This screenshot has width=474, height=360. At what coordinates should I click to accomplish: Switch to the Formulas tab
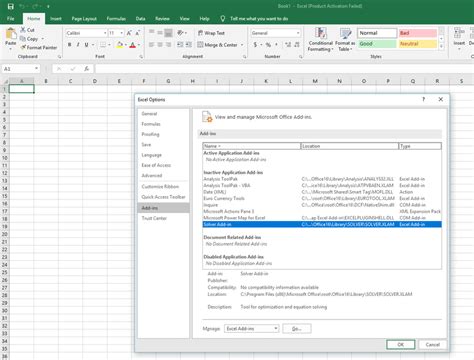pos(116,19)
